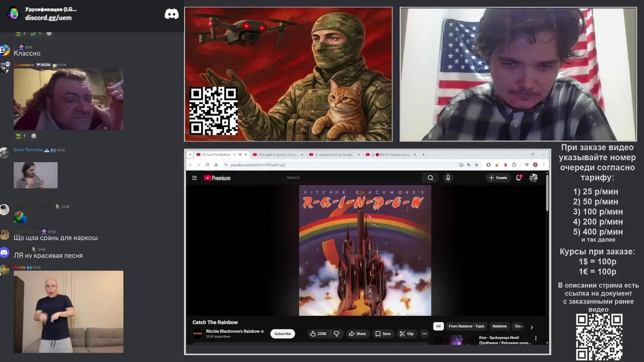The width and height of the screenshot is (644, 362).
Task: Select the All filter chip
Action: [x=438, y=326]
